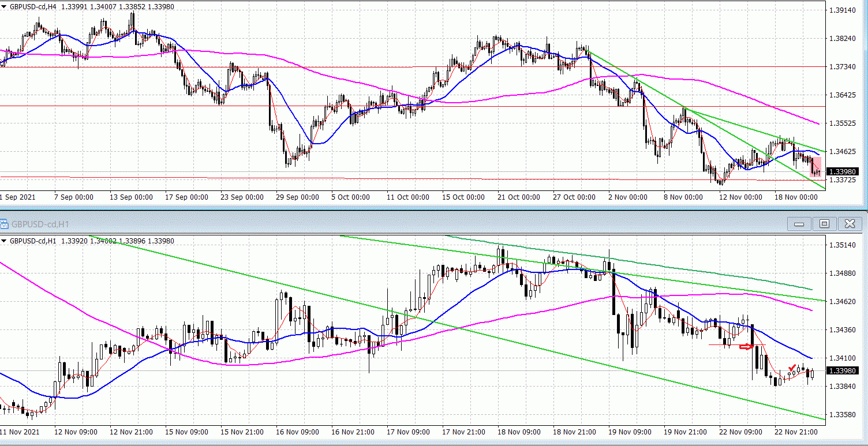This screenshot has height=446, width=868.
Task: Click the 15 Oct 00:00 date label
Action: (x=463, y=197)
